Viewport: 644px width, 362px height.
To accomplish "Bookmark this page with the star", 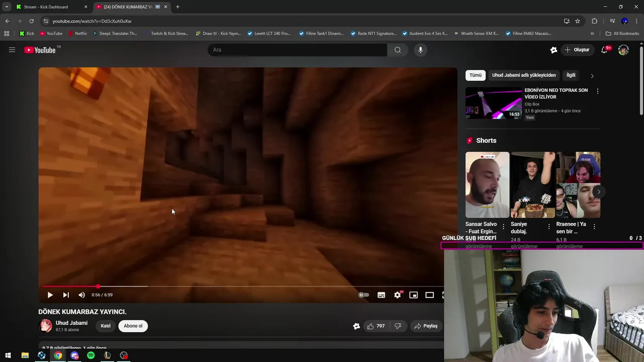I will [x=578, y=21].
